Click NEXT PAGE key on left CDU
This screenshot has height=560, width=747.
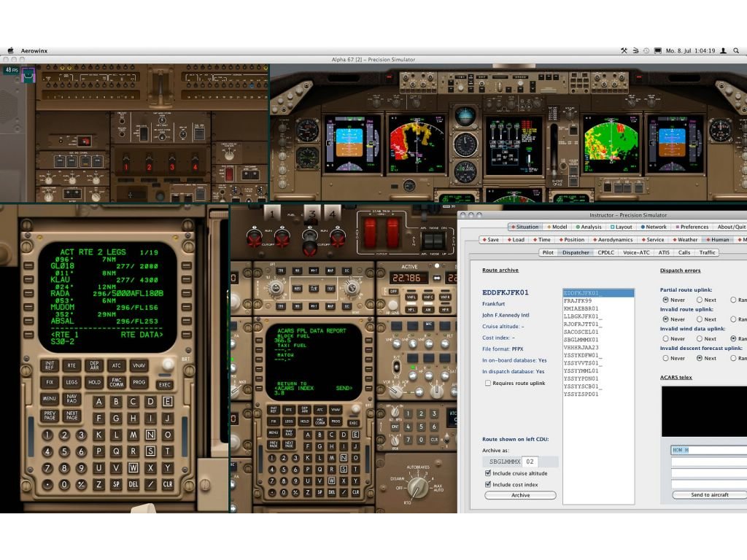coord(71,416)
